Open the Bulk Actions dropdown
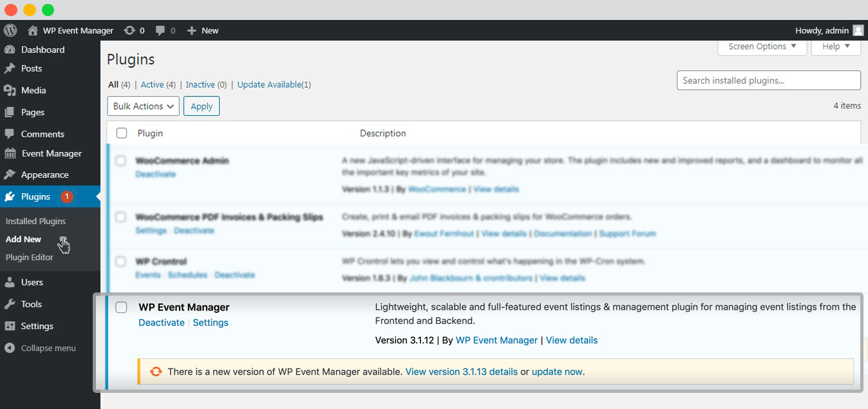 [x=143, y=106]
